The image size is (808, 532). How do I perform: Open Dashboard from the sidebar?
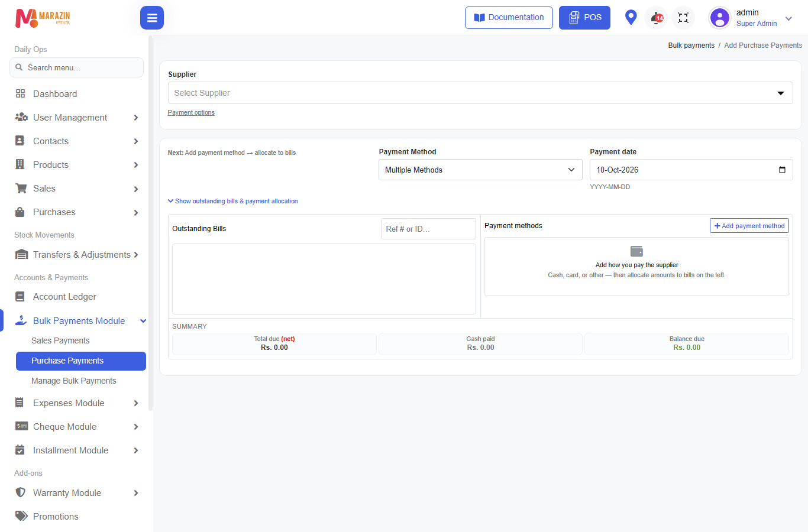55,94
